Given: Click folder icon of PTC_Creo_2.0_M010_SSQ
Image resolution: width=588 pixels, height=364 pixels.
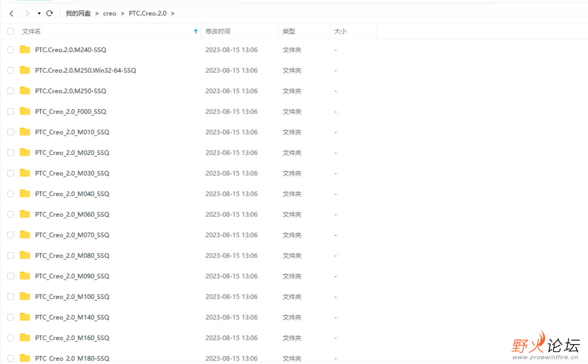Looking at the screenshot, I should coord(25,132).
